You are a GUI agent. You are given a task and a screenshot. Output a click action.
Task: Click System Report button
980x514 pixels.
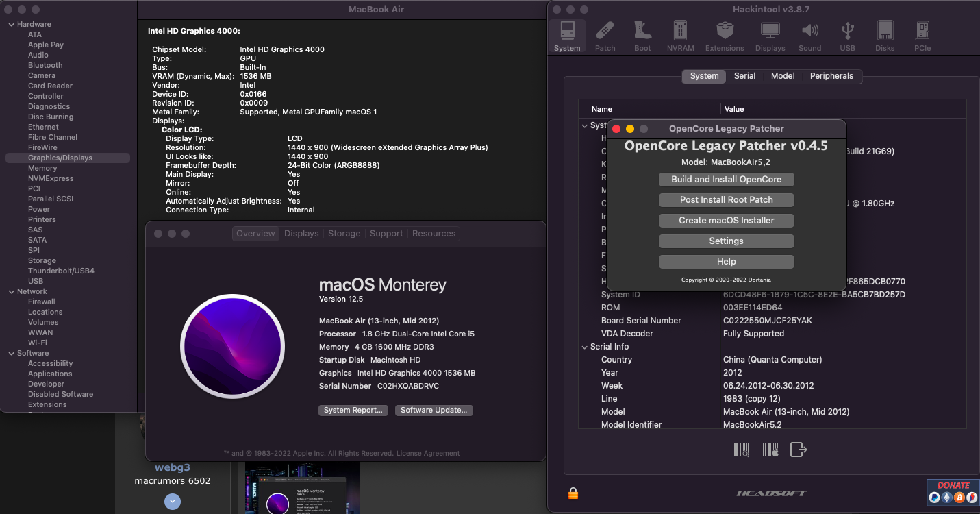pos(353,410)
